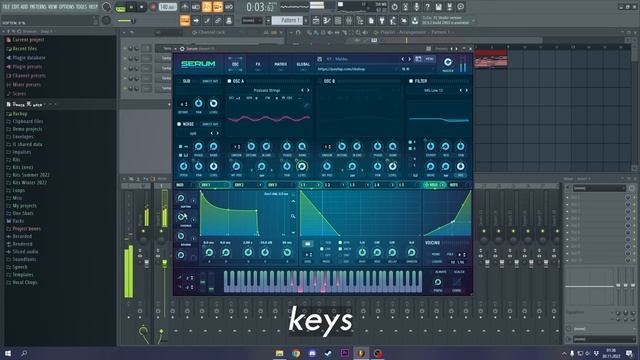640x360 pixels.
Task: Click the transport record button
Action: 153,7
